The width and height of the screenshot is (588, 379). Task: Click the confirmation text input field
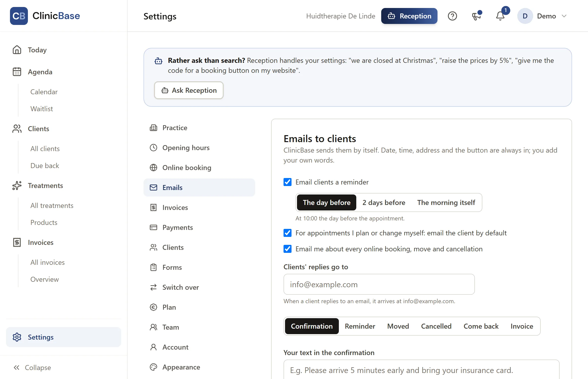[x=421, y=370]
